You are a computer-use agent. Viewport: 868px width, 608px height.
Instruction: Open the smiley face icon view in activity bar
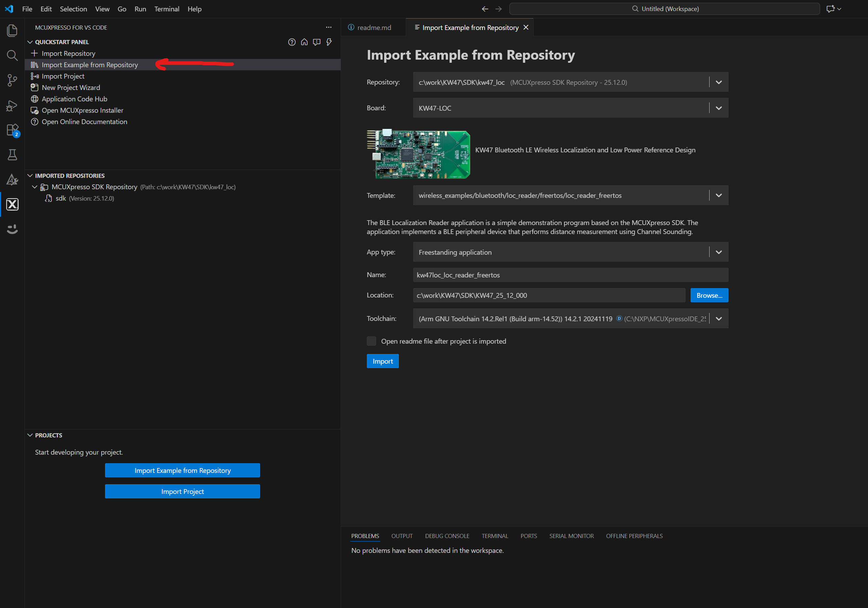(x=12, y=229)
